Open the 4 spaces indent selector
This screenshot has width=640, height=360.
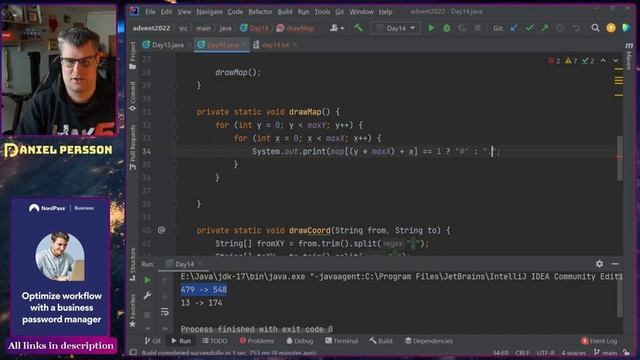tap(574, 352)
